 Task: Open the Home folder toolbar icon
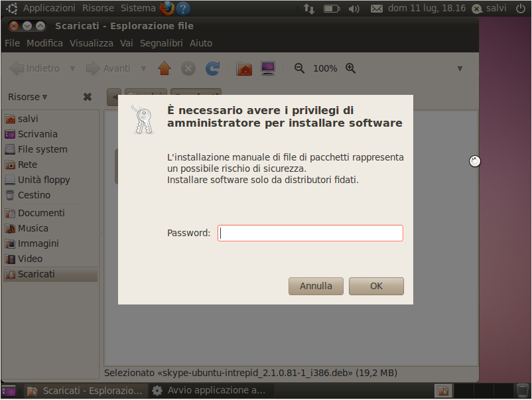(x=244, y=68)
